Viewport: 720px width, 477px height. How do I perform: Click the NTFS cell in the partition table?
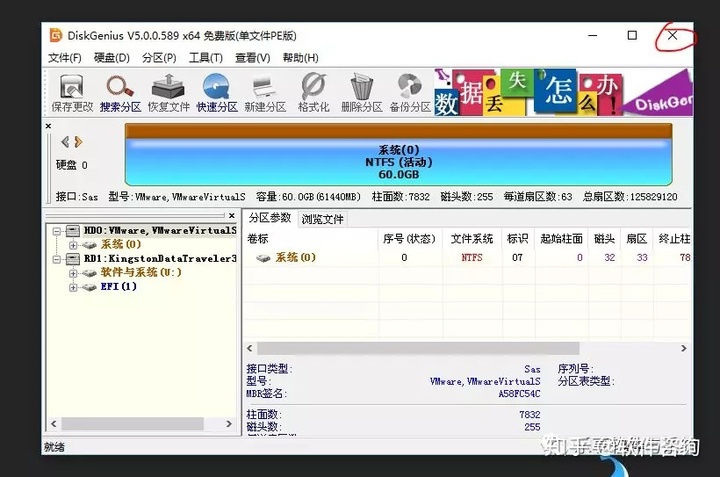(472, 258)
